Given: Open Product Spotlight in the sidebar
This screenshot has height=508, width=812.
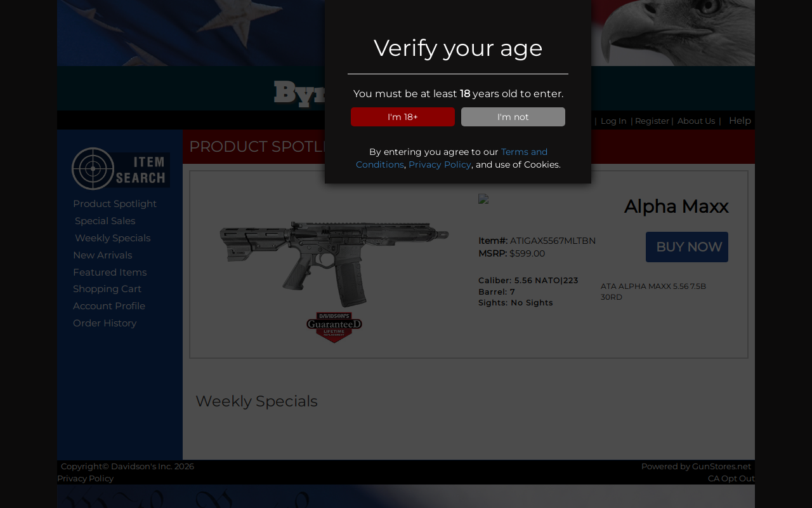Looking at the screenshot, I should pyautogui.click(x=115, y=204).
